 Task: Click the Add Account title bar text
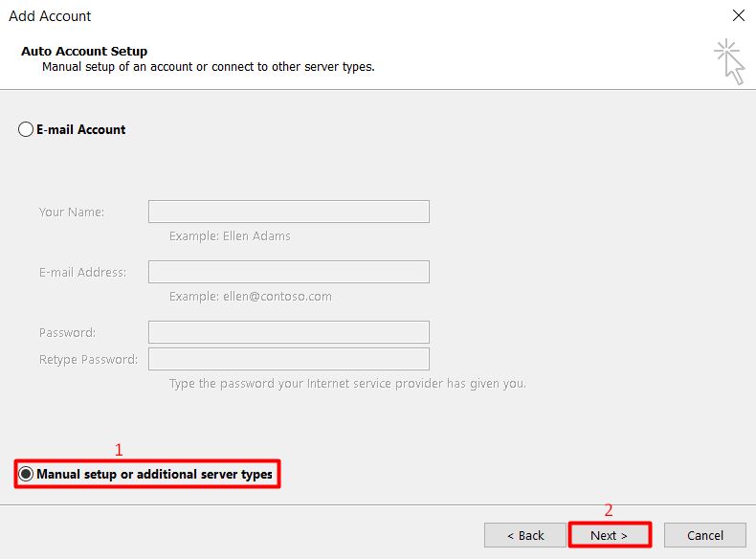point(50,16)
